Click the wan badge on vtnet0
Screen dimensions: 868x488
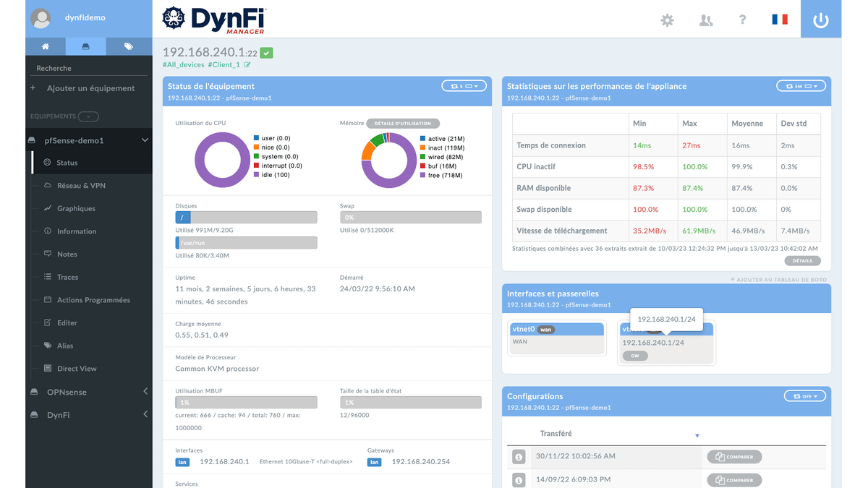coord(546,330)
